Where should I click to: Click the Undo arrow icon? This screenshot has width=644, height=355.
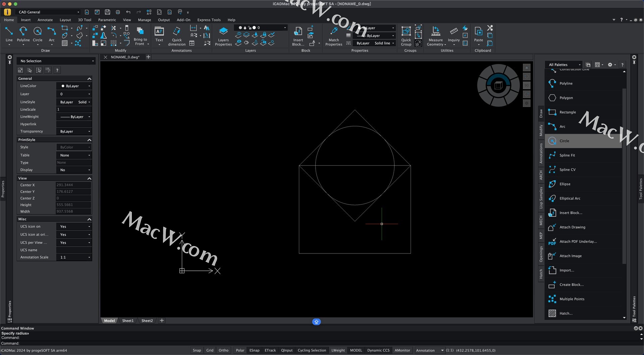128,12
